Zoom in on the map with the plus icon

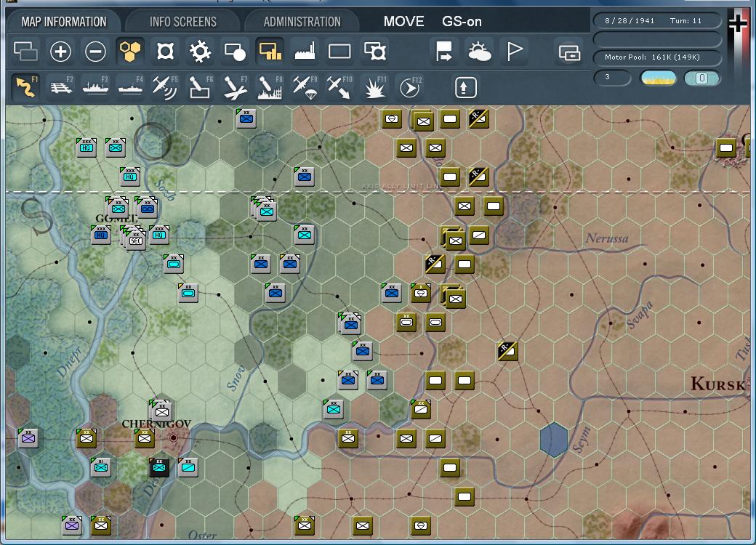tap(61, 51)
